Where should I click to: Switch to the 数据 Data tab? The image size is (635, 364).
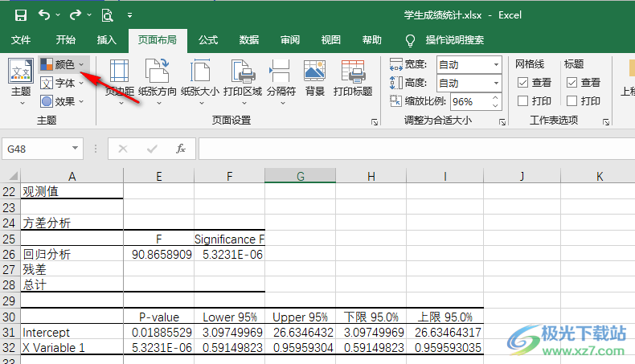(x=249, y=39)
